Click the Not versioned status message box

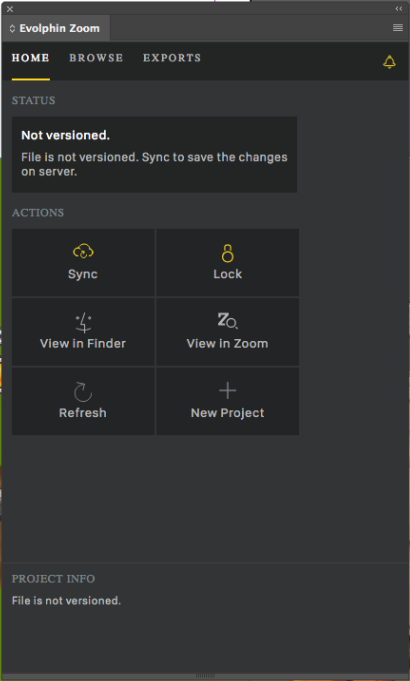pyautogui.click(x=154, y=154)
